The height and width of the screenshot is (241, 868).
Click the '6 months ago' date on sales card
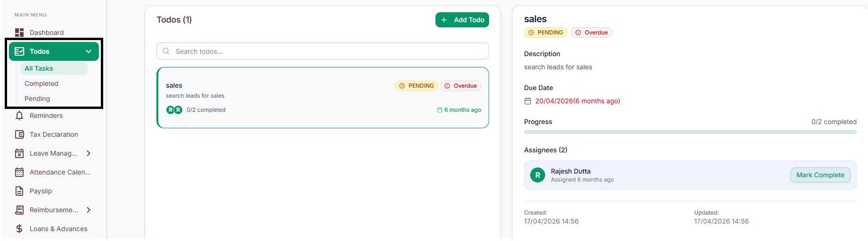[463, 110]
